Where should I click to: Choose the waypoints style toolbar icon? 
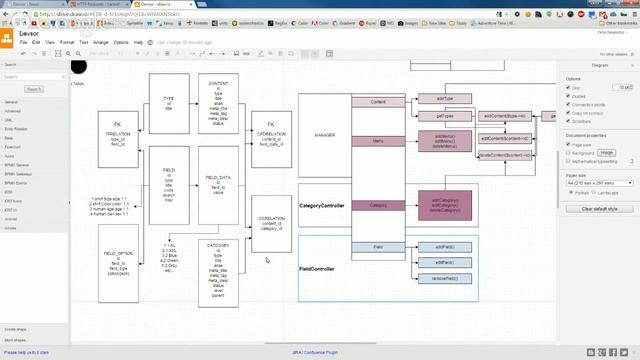pos(202,53)
